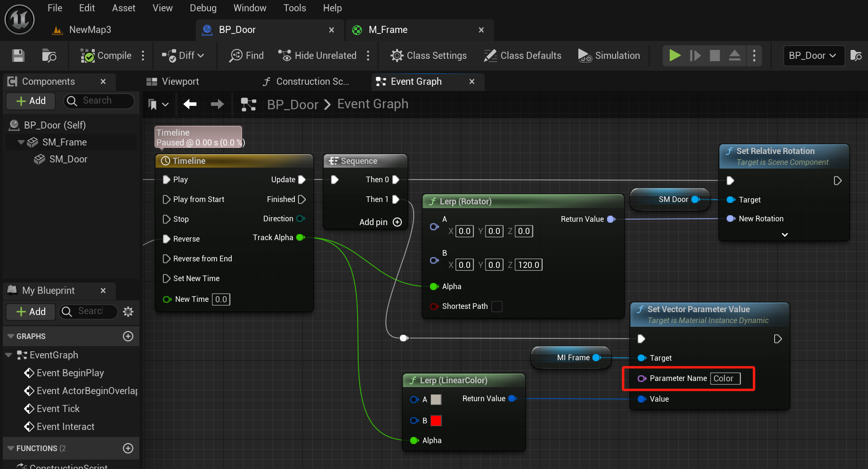Close the Event Graph tab
Viewport: 868px width, 469px height.
coord(472,81)
